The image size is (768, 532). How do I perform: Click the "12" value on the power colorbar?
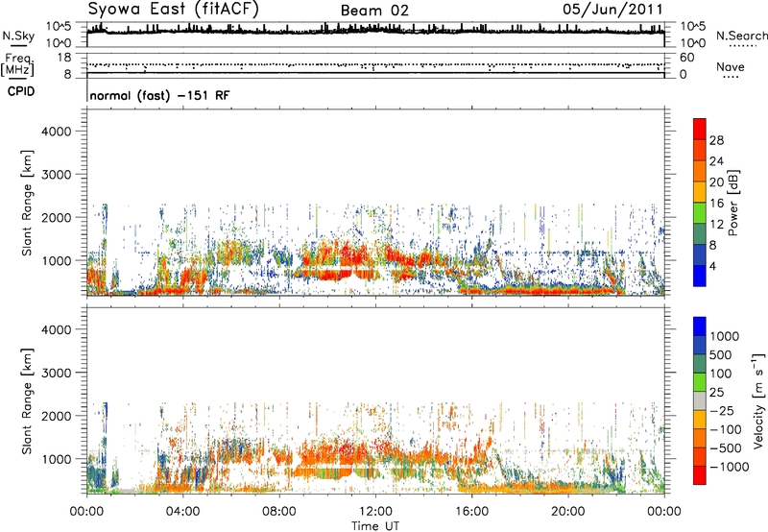click(x=716, y=225)
